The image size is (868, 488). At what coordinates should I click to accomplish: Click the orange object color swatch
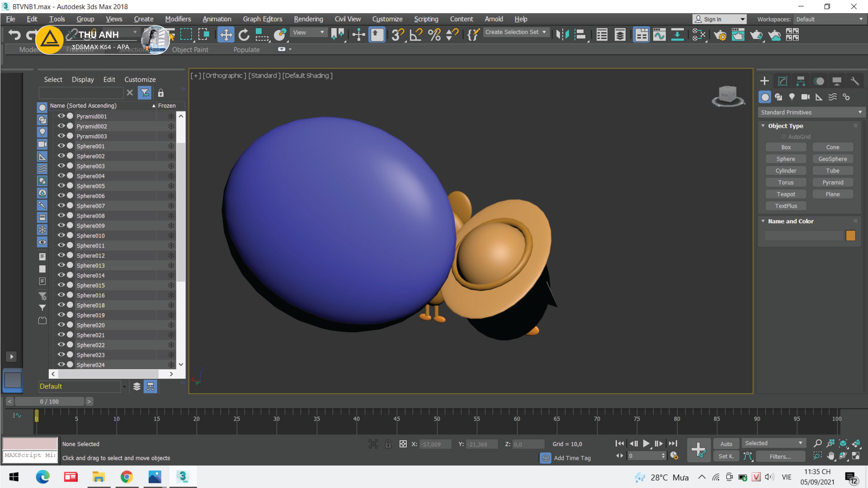tap(850, 235)
